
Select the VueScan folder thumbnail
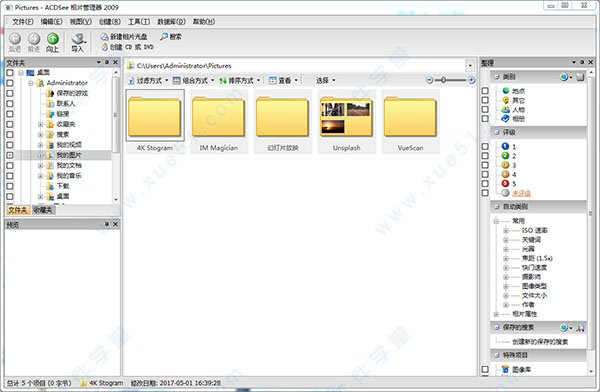[x=410, y=122]
